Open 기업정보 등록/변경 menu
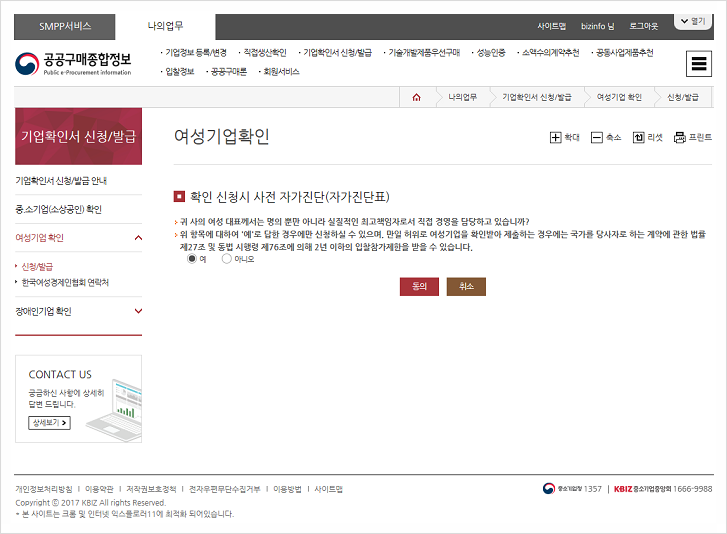The width and height of the screenshot is (727, 534). click(196, 53)
